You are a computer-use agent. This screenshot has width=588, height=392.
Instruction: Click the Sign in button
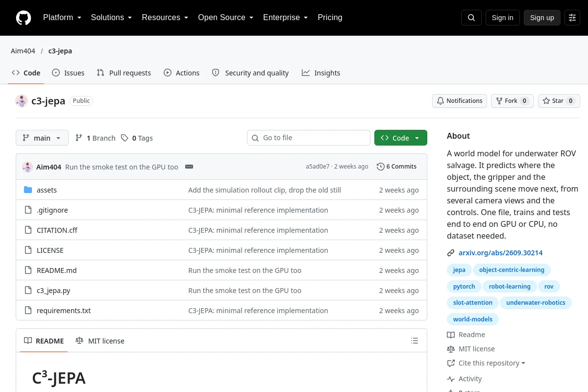coord(503,18)
